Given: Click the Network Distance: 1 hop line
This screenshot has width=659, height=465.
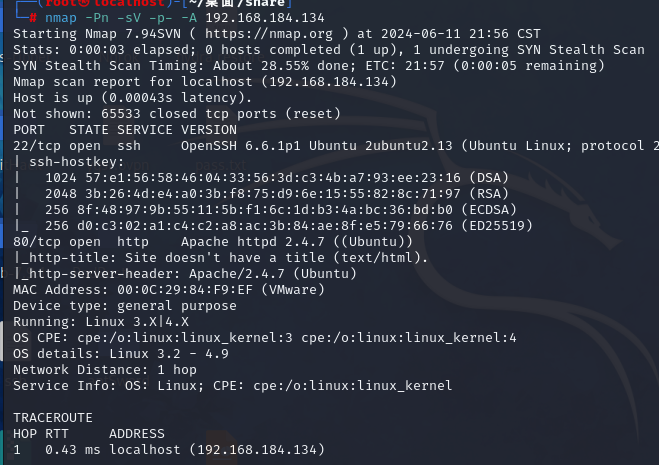Looking at the screenshot, I should pos(105,370).
